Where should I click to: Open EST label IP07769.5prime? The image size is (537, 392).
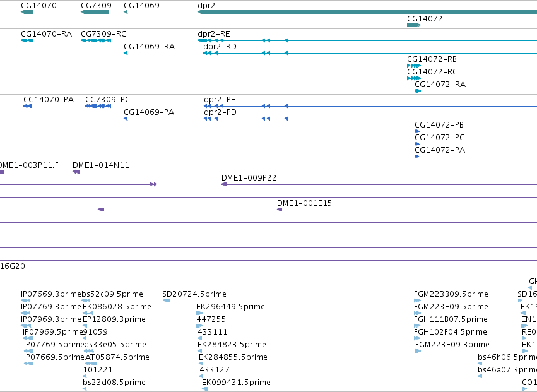click(54, 345)
